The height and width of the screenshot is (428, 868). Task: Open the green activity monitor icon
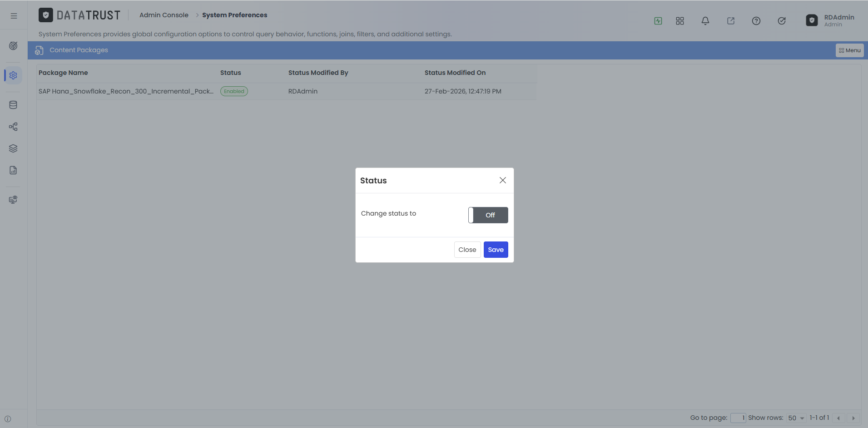pyautogui.click(x=658, y=21)
